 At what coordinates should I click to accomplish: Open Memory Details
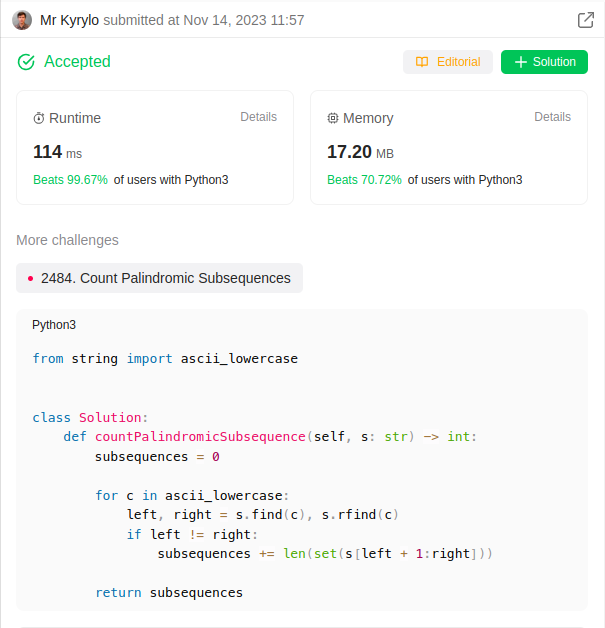pos(552,117)
